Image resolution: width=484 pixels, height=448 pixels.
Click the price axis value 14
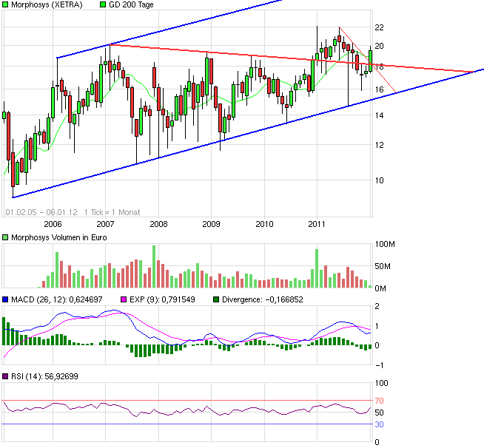(x=380, y=115)
